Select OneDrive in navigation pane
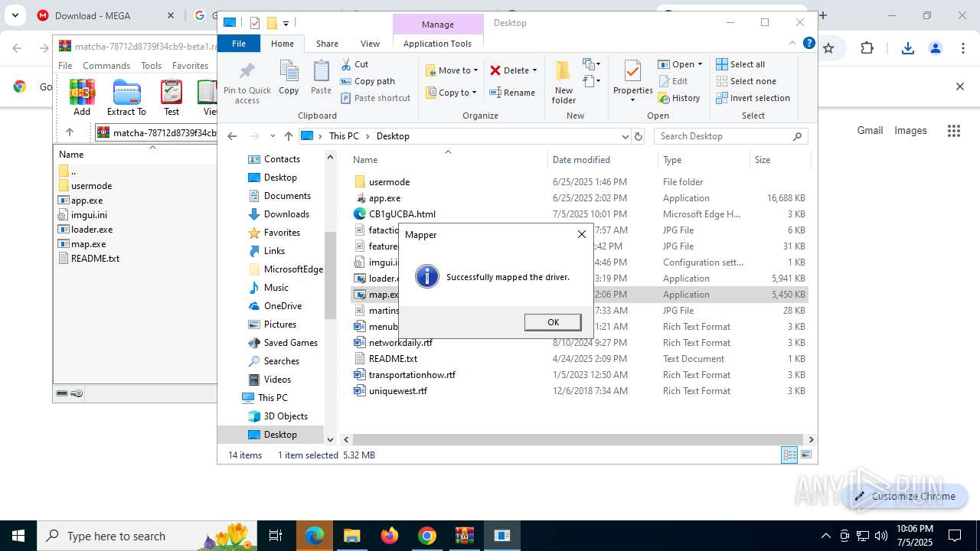This screenshot has width=980, height=551. tap(283, 306)
